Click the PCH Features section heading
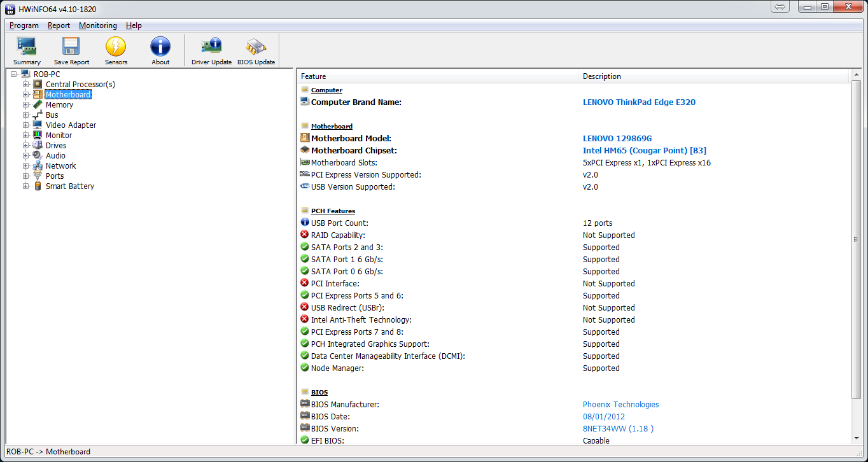 (x=333, y=211)
